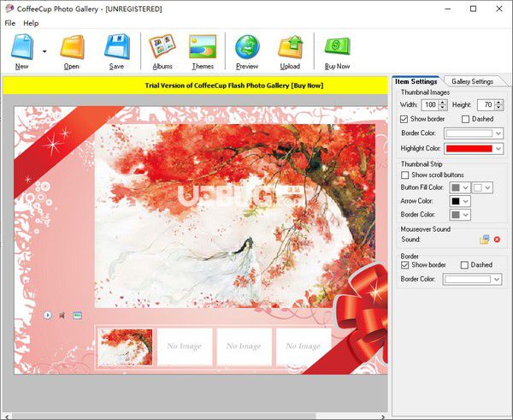
Task: Toggle Dashed under Thumbnail Images
Action: click(465, 119)
